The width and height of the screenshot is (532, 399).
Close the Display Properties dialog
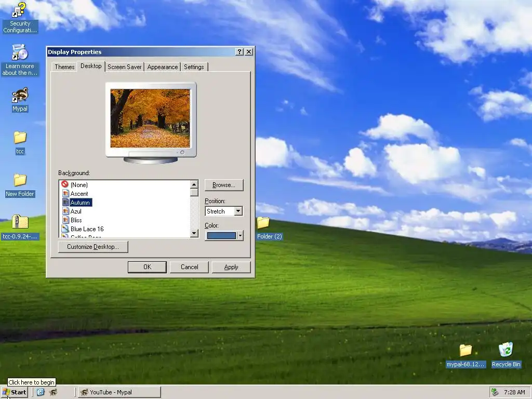pos(249,51)
